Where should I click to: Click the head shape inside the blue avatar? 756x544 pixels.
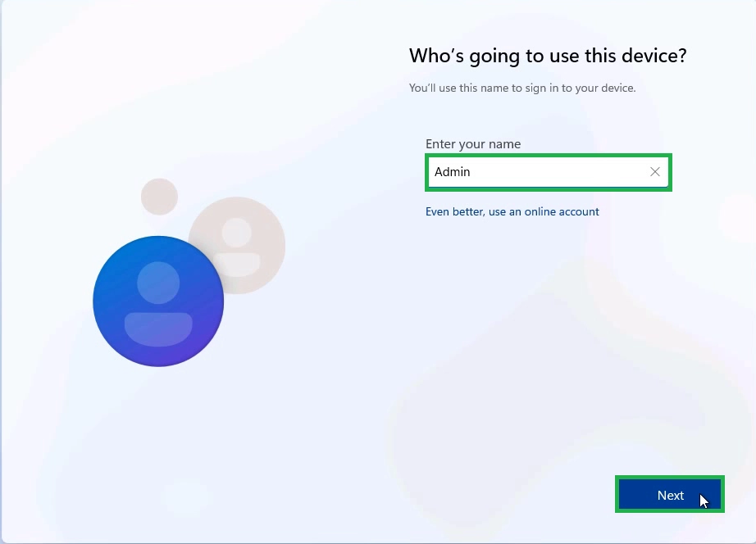click(x=158, y=282)
